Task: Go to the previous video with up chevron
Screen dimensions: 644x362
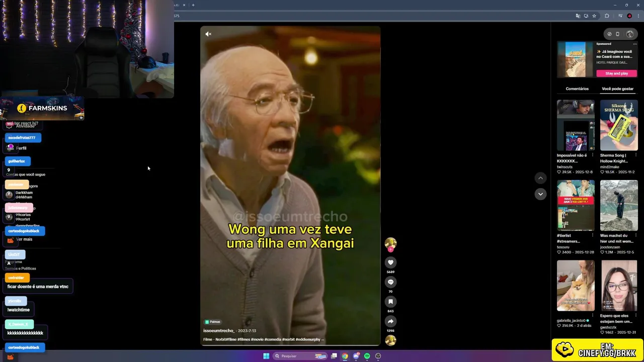Action: tap(540, 178)
